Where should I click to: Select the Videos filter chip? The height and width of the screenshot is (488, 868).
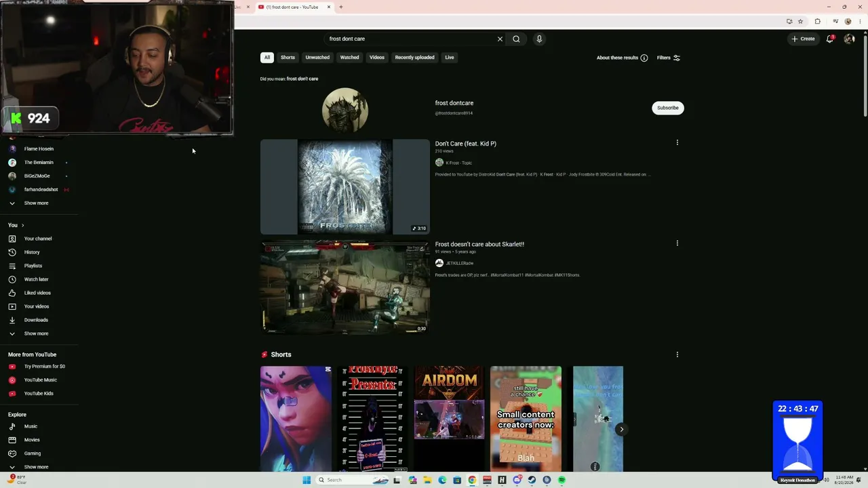point(377,58)
